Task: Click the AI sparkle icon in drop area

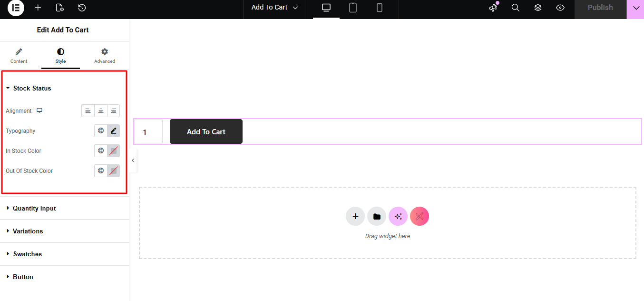Action: point(398,217)
